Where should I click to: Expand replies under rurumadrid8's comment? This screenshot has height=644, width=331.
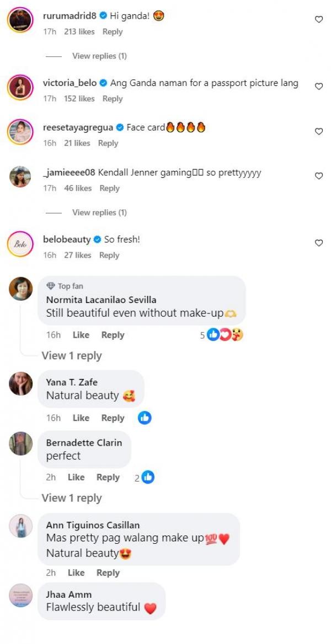click(x=99, y=56)
